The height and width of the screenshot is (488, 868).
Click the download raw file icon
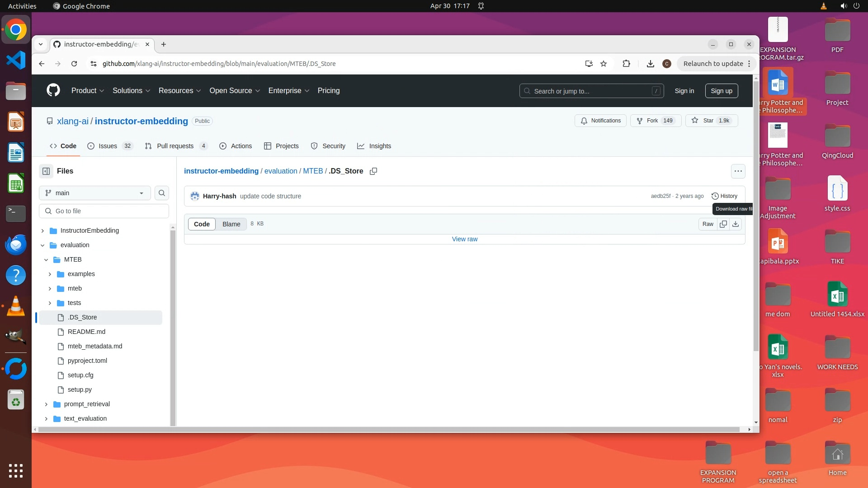[736, 224]
